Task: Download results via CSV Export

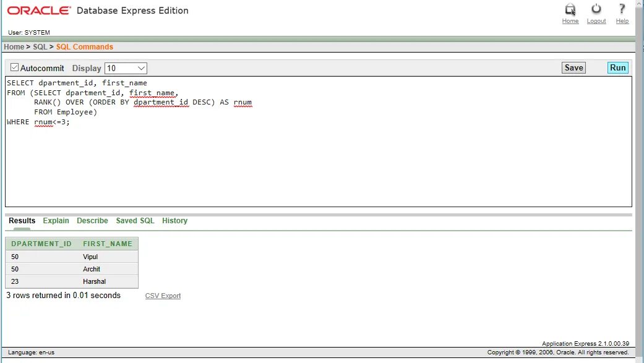Action: [163, 296]
